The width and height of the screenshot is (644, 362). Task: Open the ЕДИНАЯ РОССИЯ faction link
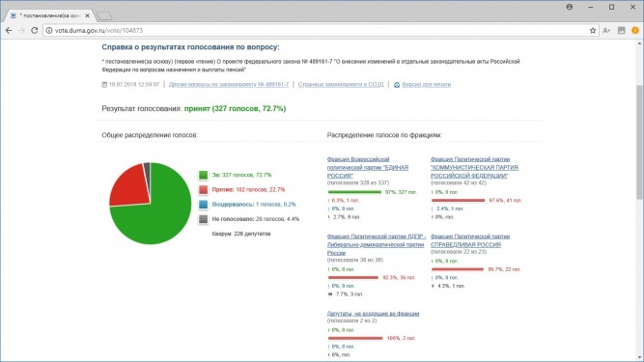tap(368, 167)
